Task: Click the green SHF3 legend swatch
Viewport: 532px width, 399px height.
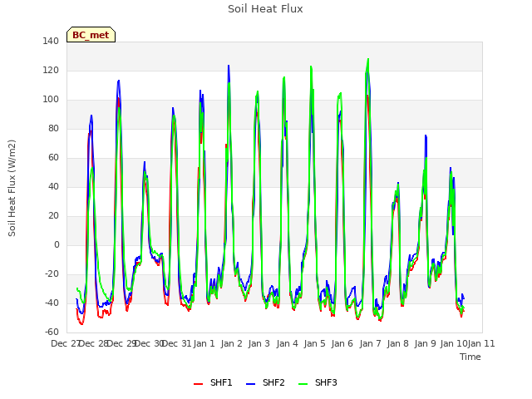Action: point(303,383)
